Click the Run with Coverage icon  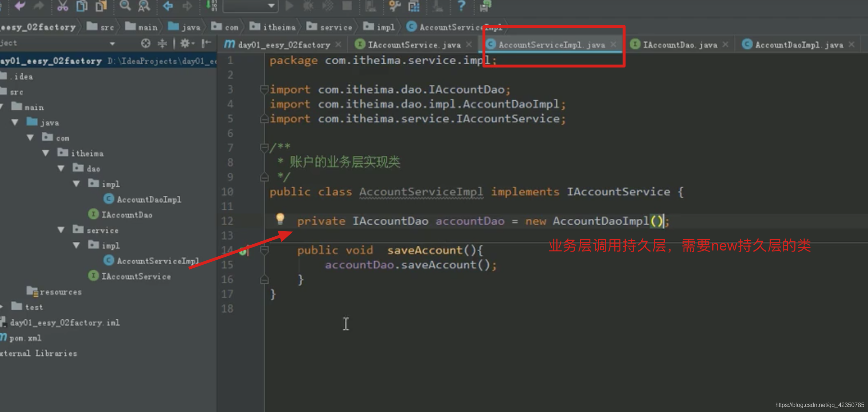[328, 5]
